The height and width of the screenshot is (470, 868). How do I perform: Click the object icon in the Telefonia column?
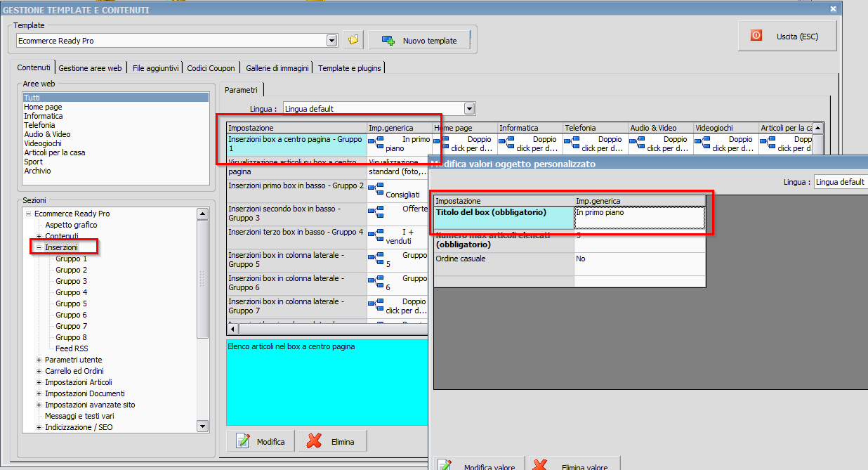point(572,143)
